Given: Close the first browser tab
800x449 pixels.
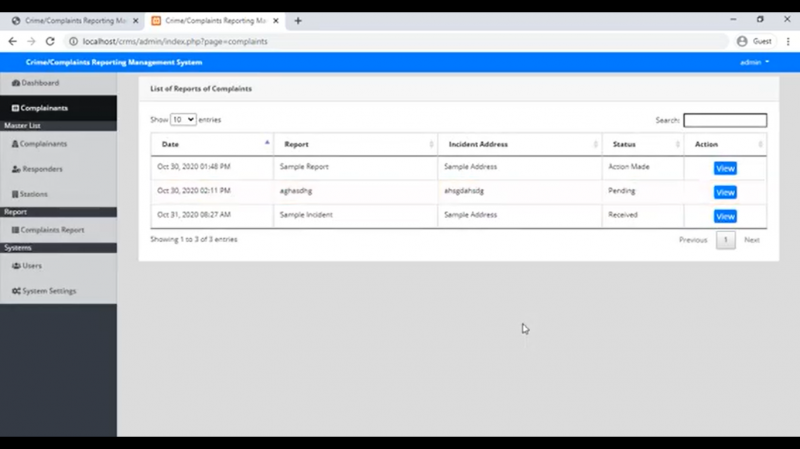Looking at the screenshot, I should (135, 21).
